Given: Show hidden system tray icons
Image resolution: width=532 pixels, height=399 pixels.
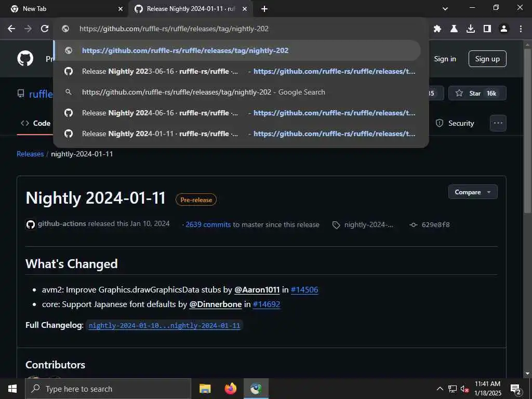Looking at the screenshot, I should 440,389.
